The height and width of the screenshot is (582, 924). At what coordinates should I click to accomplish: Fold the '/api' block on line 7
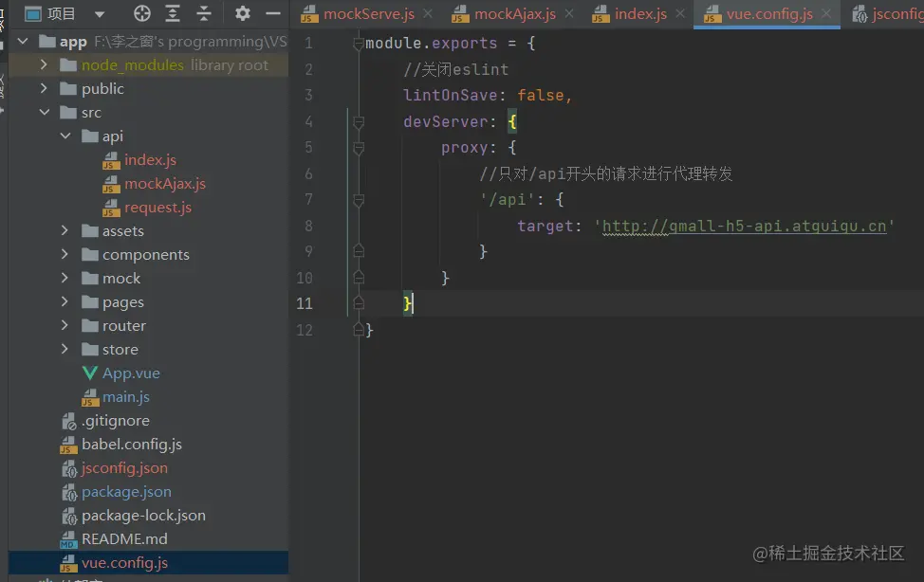coord(359,200)
